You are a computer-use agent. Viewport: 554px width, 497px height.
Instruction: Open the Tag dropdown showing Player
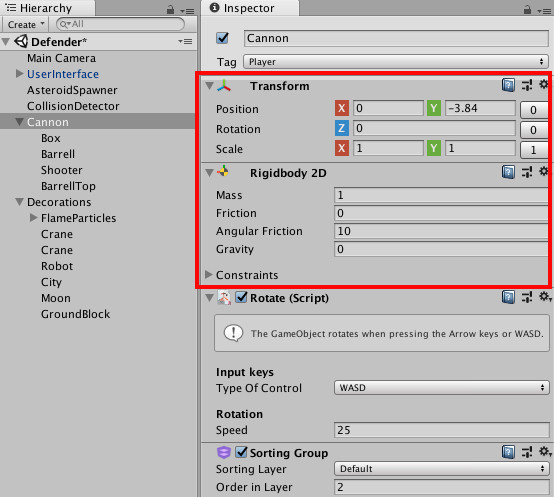tap(396, 62)
